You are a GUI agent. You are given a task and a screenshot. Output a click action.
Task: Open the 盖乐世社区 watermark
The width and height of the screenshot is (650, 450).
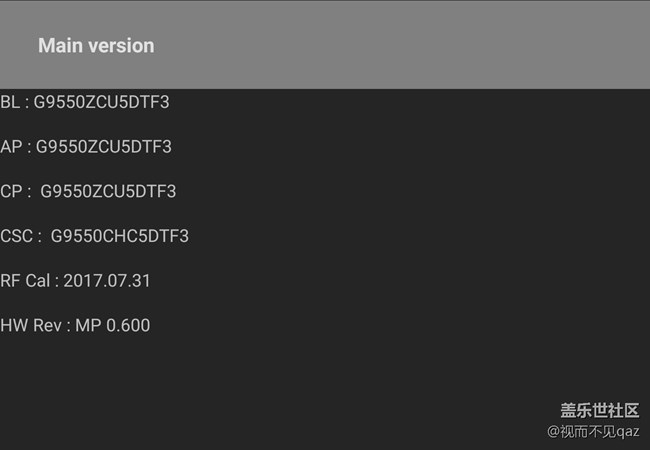point(599,410)
